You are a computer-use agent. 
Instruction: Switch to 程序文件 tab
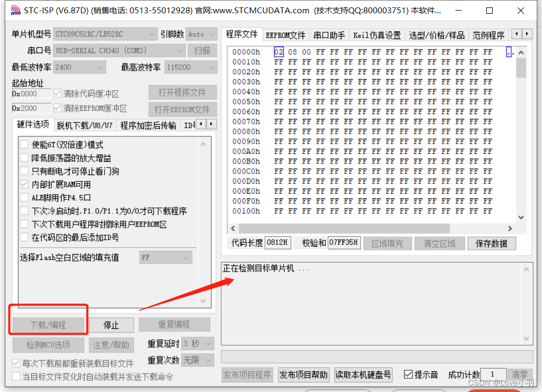pyautogui.click(x=242, y=34)
